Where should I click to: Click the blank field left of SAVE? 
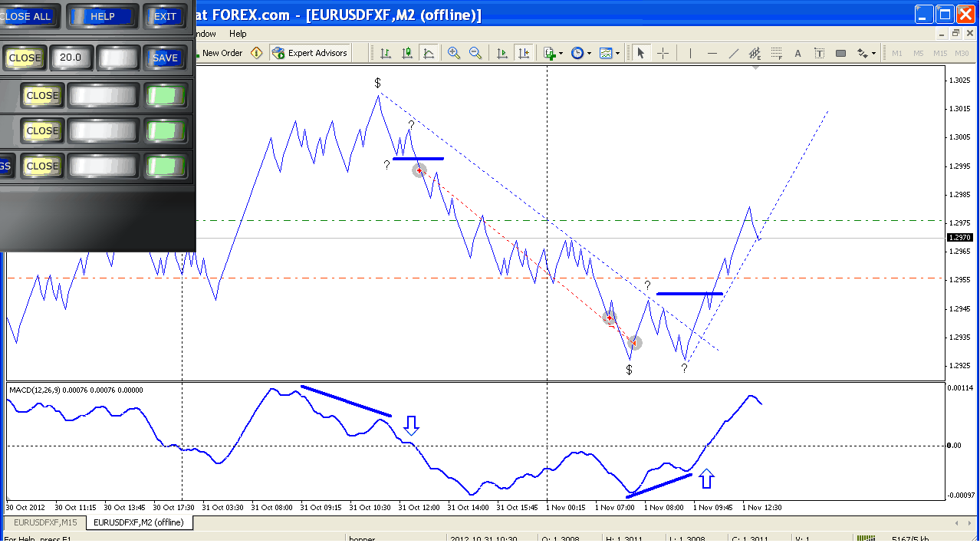(118, 58)
